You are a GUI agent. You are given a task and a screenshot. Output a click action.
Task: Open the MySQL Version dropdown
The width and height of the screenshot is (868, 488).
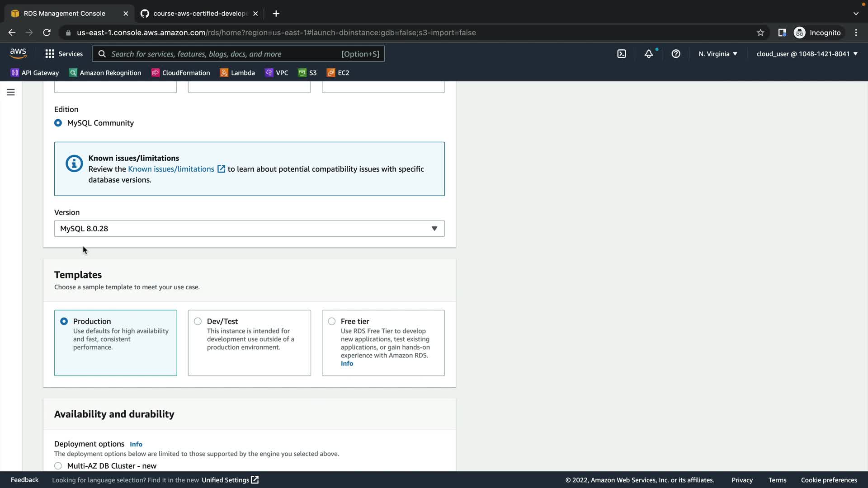[249, 229]
